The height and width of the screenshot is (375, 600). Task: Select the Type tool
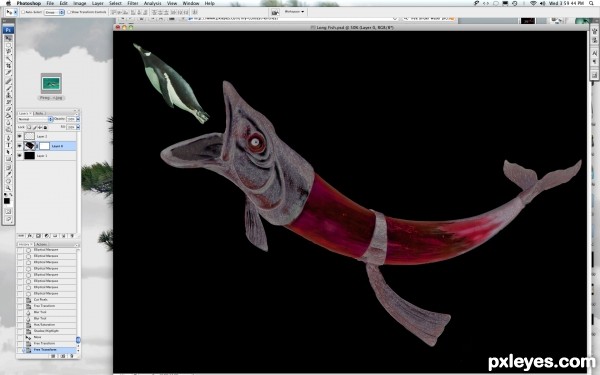(8, 145)
